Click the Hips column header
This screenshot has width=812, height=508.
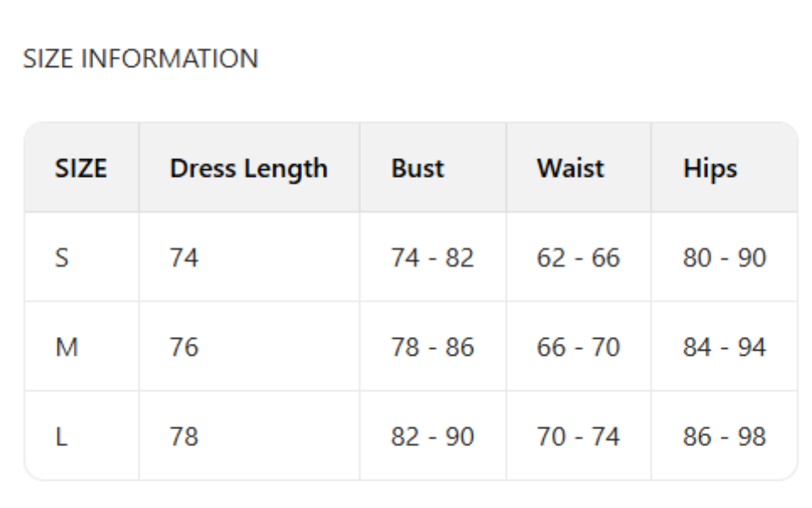pos(710,168)
